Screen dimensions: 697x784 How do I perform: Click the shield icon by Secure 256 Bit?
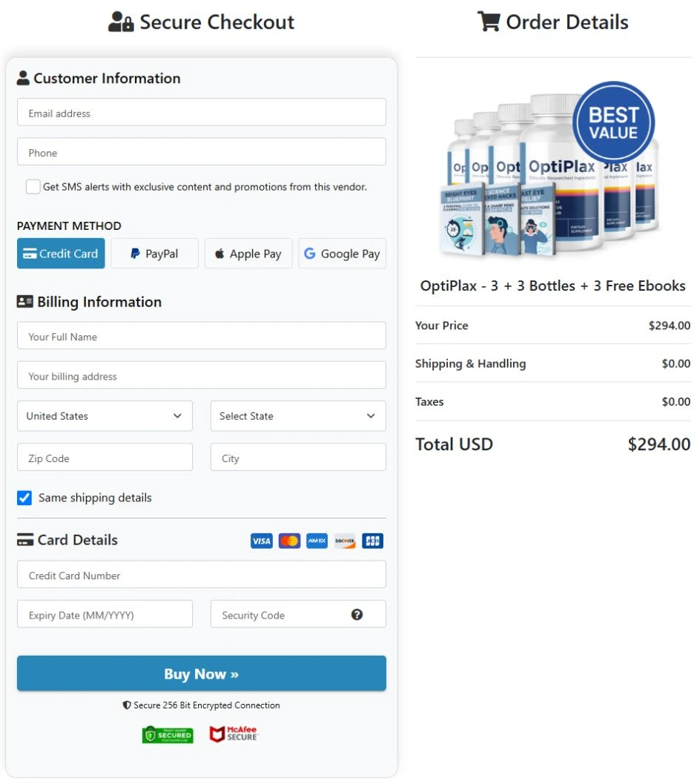pos(127,705)
